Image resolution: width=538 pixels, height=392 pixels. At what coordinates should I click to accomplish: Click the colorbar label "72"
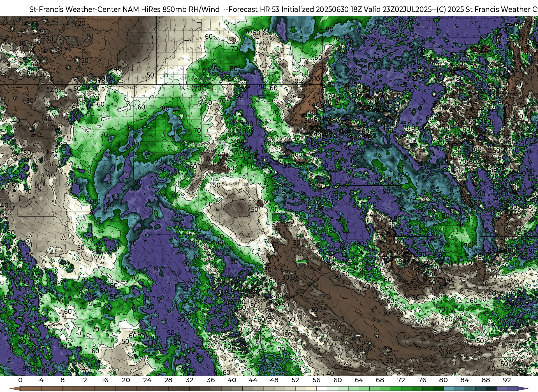[x=401, y=380]
